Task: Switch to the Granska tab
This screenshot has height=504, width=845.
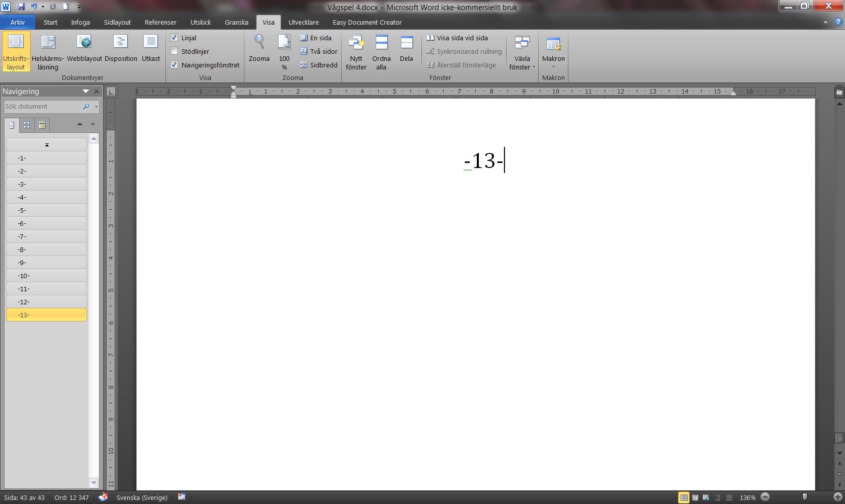Action: [x=236, y=22]
